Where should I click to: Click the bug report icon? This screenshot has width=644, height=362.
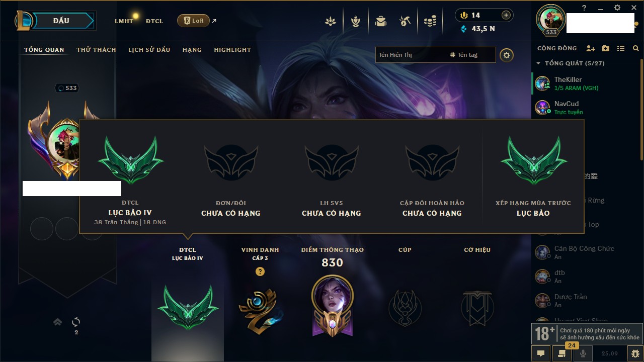(635, 353)
